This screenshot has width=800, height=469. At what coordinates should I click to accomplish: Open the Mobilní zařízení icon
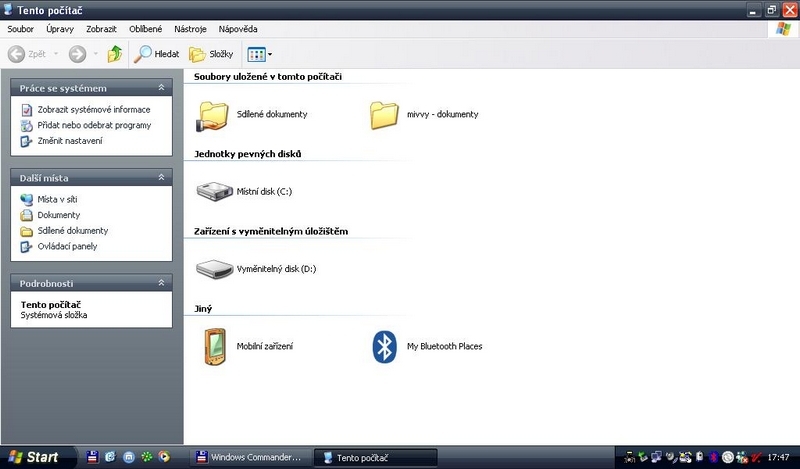[x=214, y=346]
